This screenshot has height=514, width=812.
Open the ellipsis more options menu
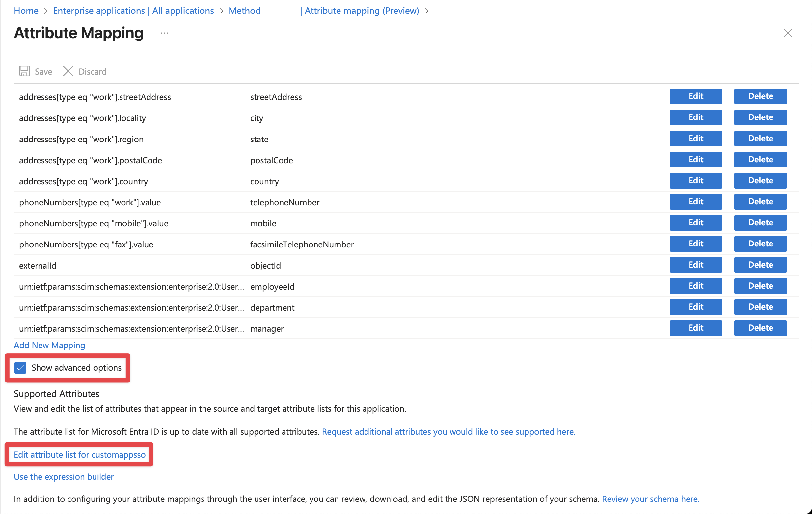(165, 33)
